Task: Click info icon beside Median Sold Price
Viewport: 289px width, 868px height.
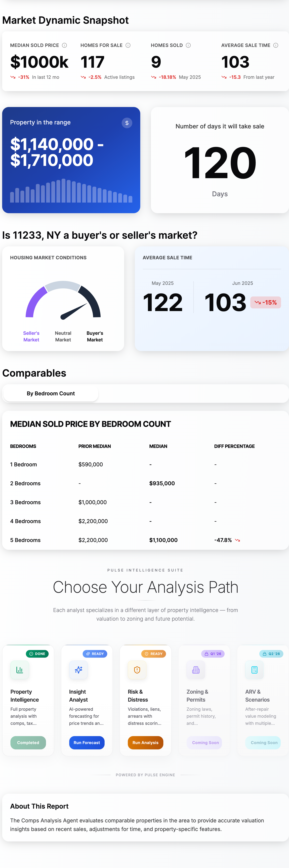Action: pos(64,45)
